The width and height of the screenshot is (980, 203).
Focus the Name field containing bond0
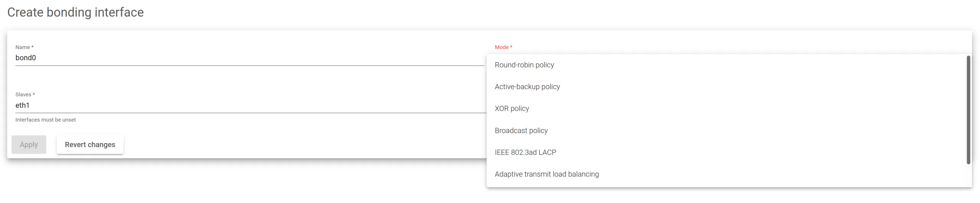pyautogui.click(x=249, y=58)
